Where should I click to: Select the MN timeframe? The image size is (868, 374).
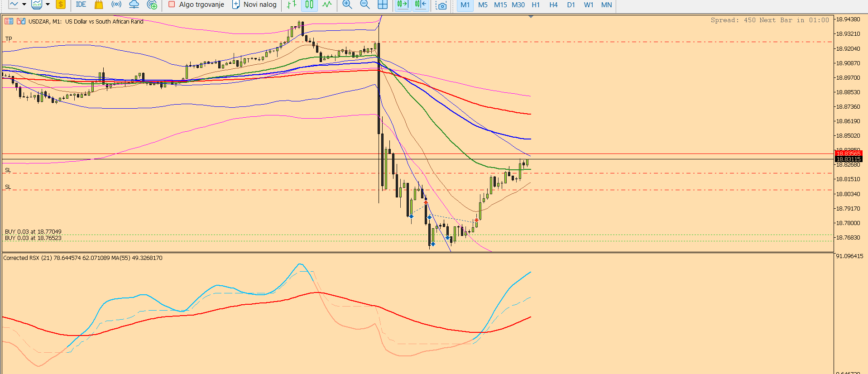pos(606,5)
